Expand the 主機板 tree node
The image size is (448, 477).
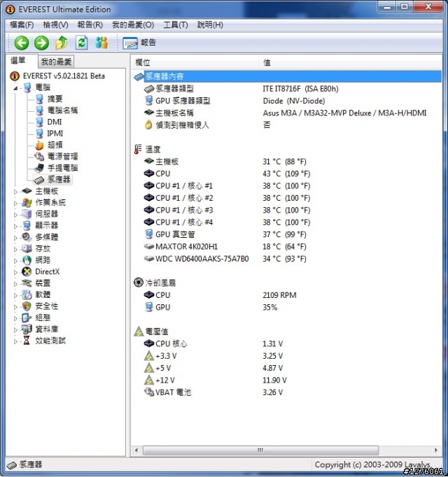(15, 192)
